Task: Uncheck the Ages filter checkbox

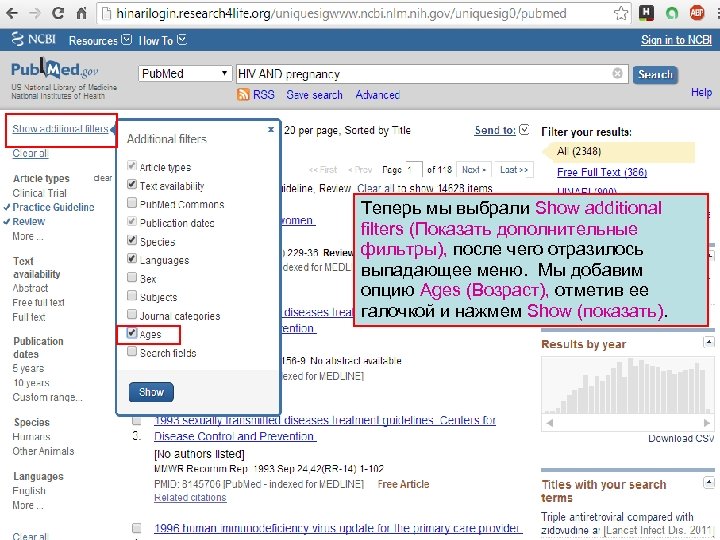Action: coord(132,333)
